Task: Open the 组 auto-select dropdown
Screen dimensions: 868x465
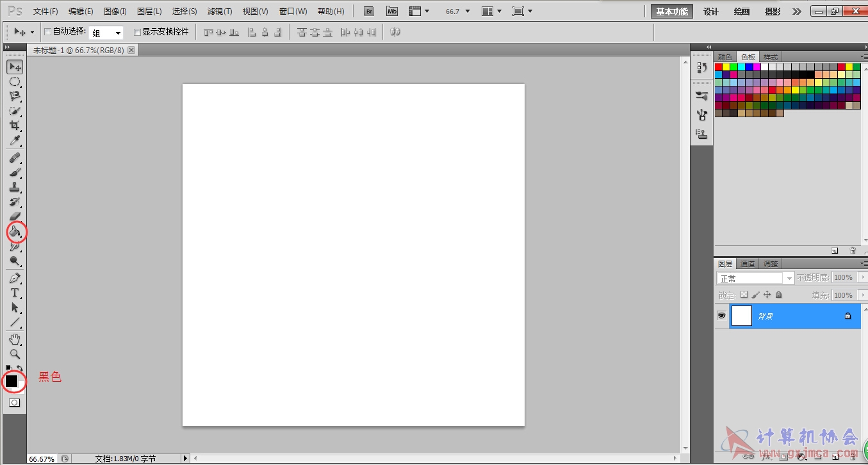Action: point(106,33)
